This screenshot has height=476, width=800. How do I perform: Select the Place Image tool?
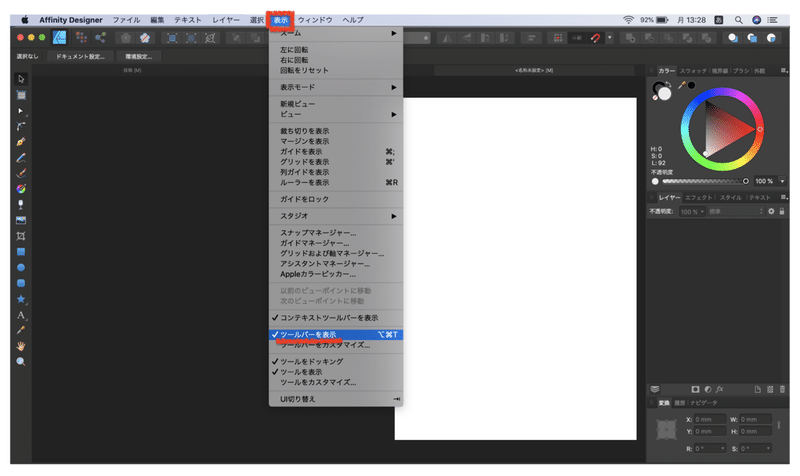click(x=21, y=220)
